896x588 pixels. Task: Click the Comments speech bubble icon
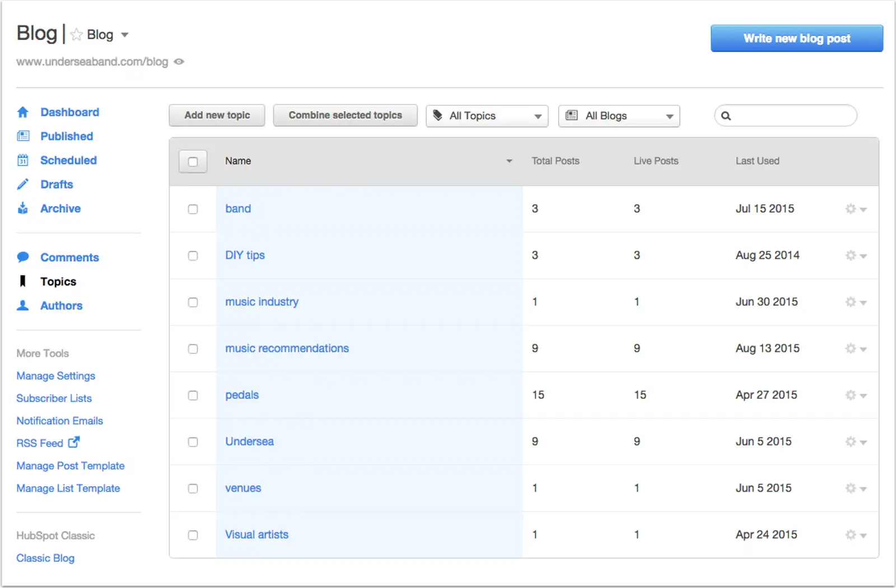pyautogui.click(x=23, y=257)
